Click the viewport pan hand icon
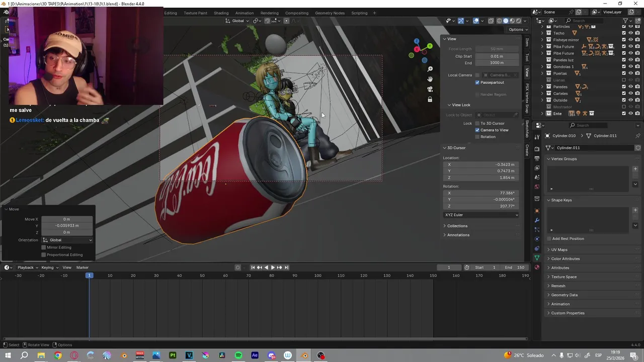The image size is (644, 362). pyautogui.click(x=430, y=79)
